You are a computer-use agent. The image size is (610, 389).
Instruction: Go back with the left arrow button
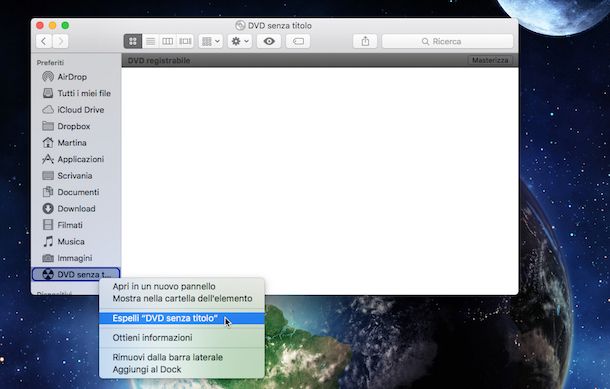pos(44,41)
